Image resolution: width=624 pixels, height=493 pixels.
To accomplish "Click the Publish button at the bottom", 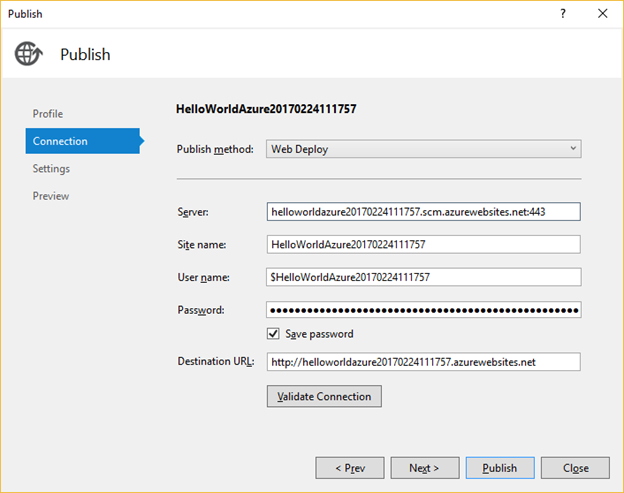I will (500, 468).
